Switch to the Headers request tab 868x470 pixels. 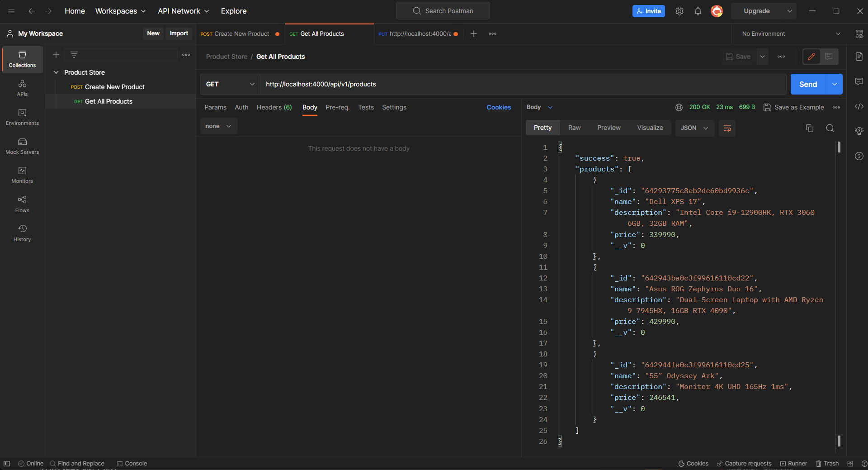(274, 107)
